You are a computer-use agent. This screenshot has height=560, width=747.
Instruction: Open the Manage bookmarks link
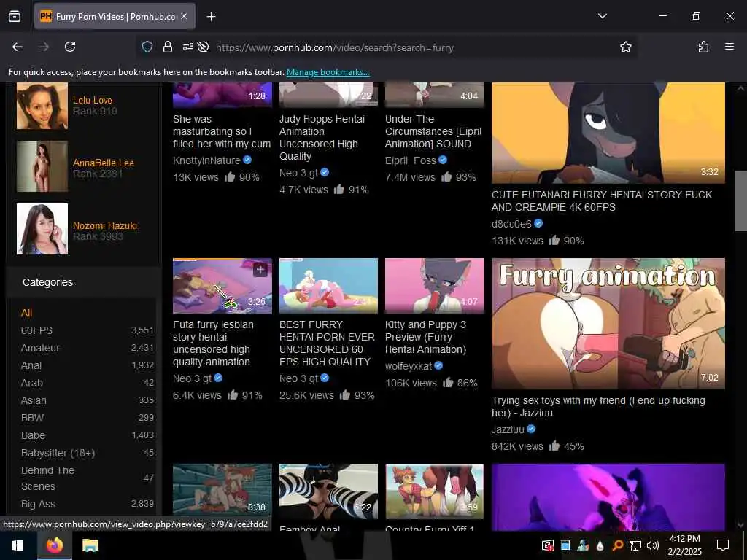coord(328,72)
